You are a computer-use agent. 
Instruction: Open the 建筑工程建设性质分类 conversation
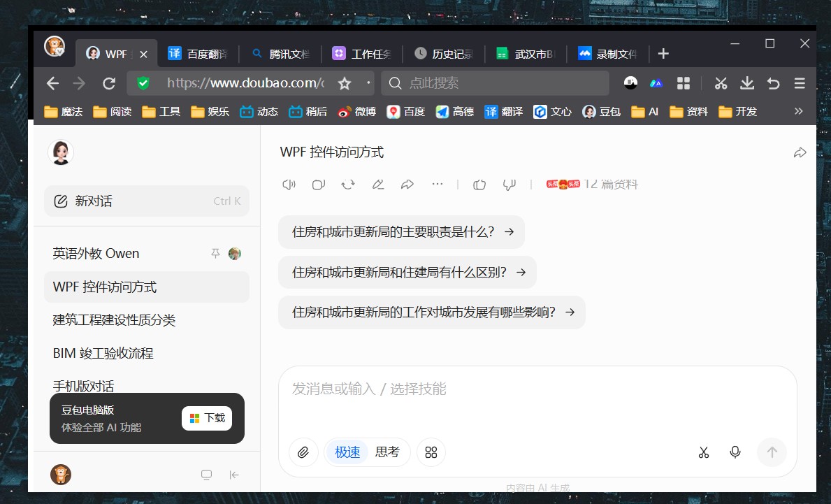click(114, 320)
